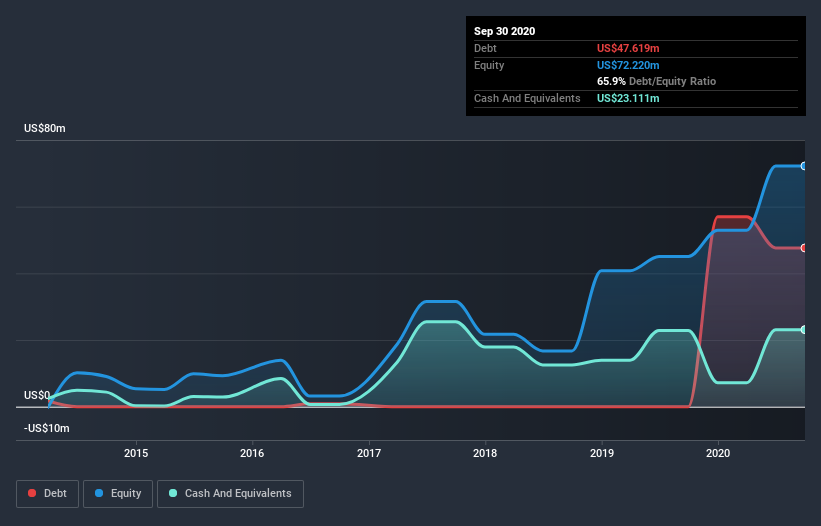Click the US$23.111m cash value

(x=628, y=98)
